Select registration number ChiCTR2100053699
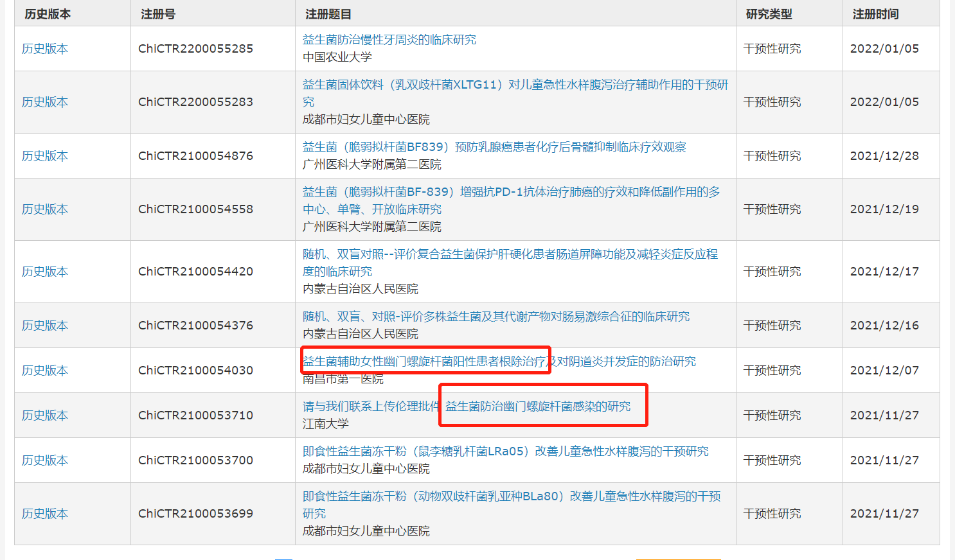 click(x=196, y=514)
